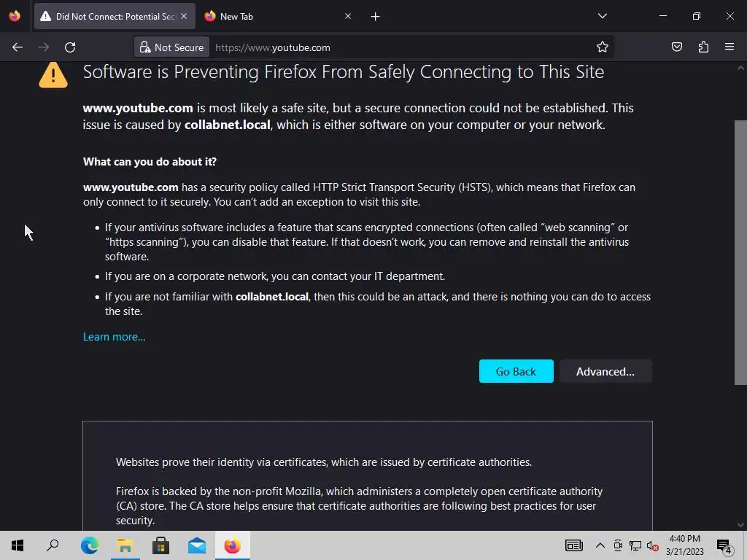Click the Meet Now tray icon

click(618, 545)
